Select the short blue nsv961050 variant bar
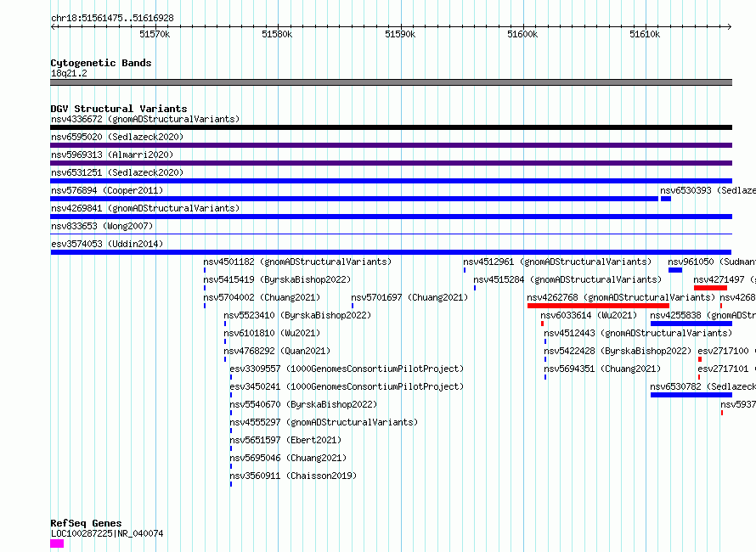Image resolution: width=756 pixels, height=552 pixels. [x=675, y=270]
